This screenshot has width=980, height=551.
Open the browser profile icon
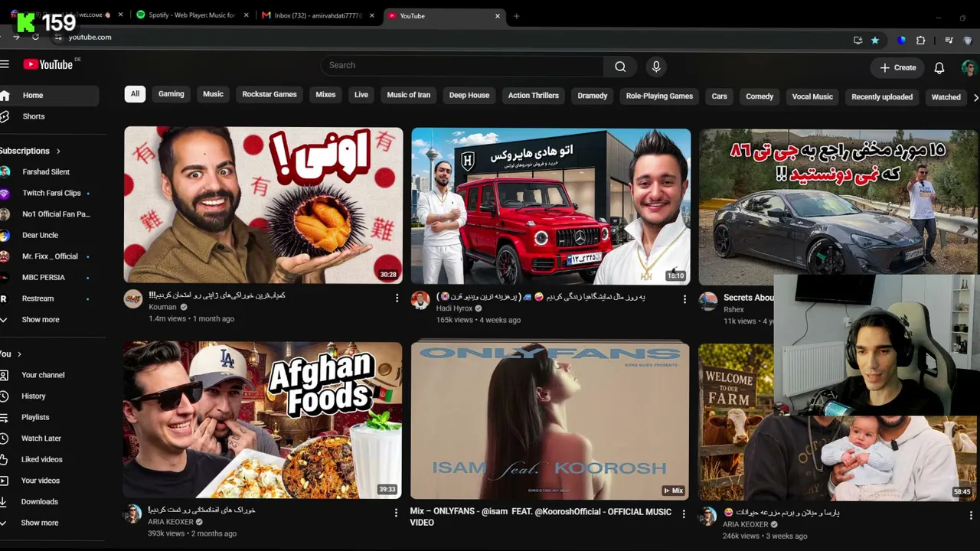(x=968, y=40)
